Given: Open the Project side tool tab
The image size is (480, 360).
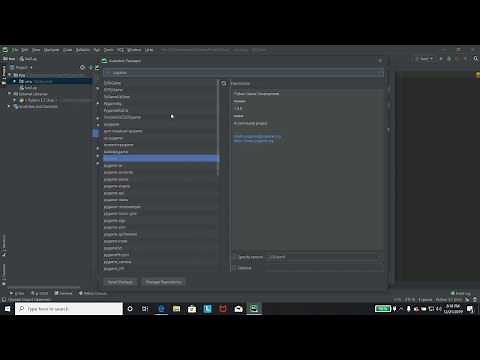Looking at the screenshot, I should pyautogui.click(x=4, y=75).
